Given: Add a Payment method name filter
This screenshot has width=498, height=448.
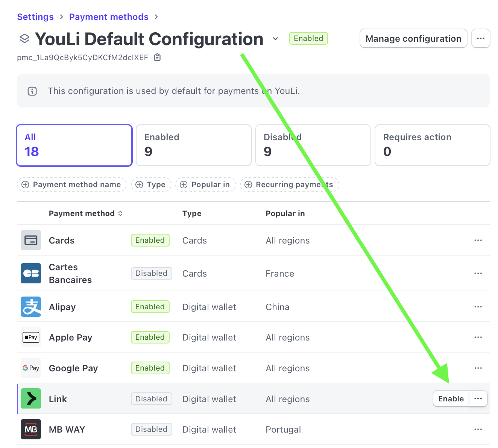Looking at the screenshot, I should (71, 185).
